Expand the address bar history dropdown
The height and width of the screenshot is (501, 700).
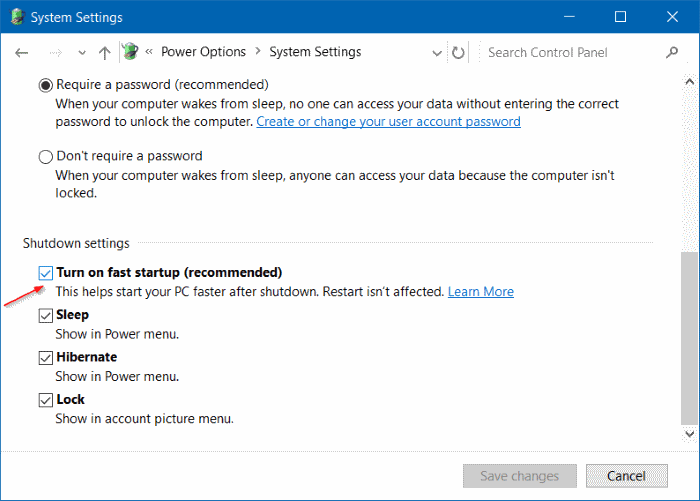[x=436, y=52]
